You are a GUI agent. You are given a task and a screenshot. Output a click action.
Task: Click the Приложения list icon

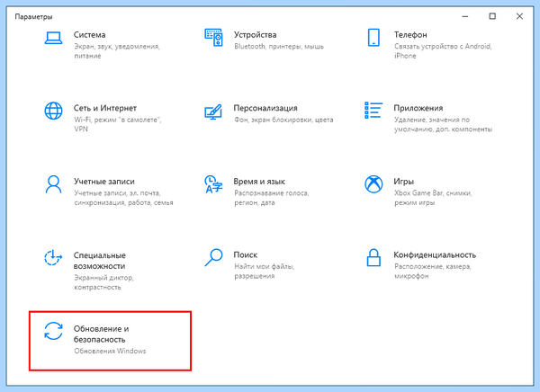373,111
